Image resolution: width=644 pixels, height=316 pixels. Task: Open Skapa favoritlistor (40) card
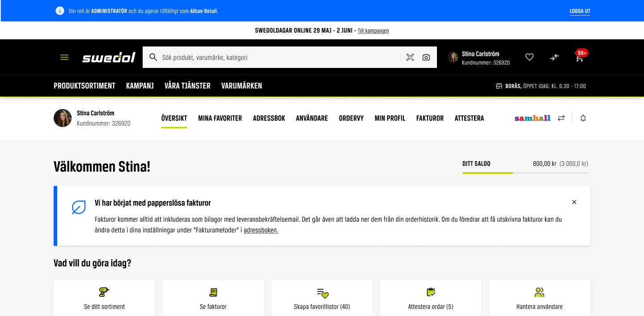coord(322,298)
